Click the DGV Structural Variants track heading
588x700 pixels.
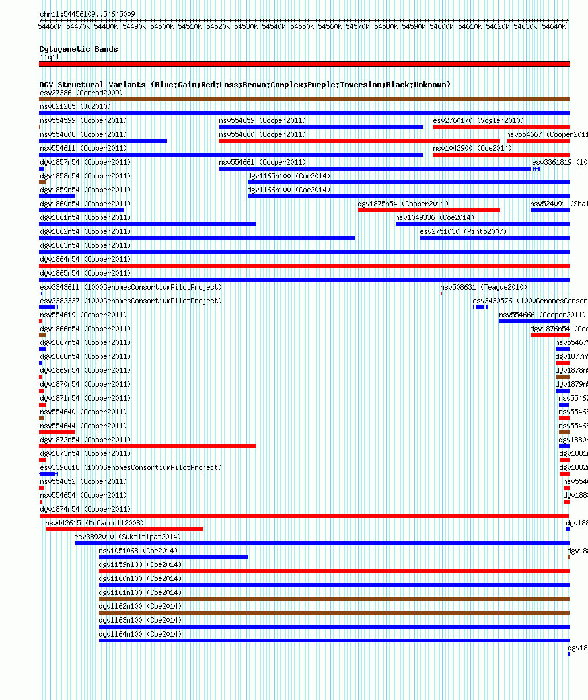245,85
